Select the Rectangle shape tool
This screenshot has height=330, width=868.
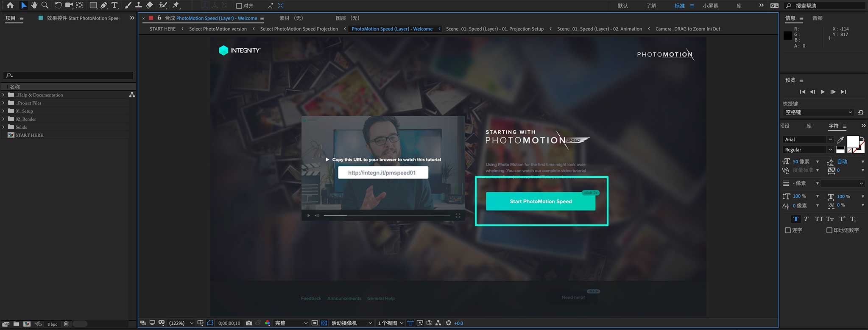click(93, 6)
